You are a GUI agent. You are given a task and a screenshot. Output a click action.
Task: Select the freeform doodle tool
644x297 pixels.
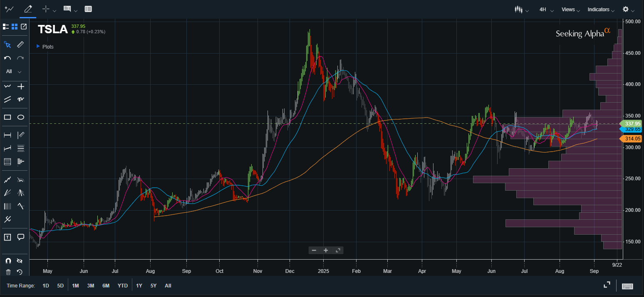pyautogui.click(x=20, y=99)
